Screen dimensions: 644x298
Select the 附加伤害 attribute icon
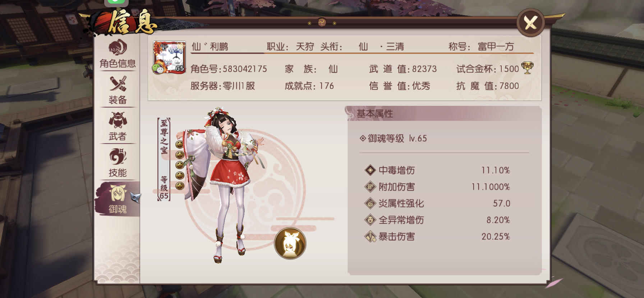370,186
